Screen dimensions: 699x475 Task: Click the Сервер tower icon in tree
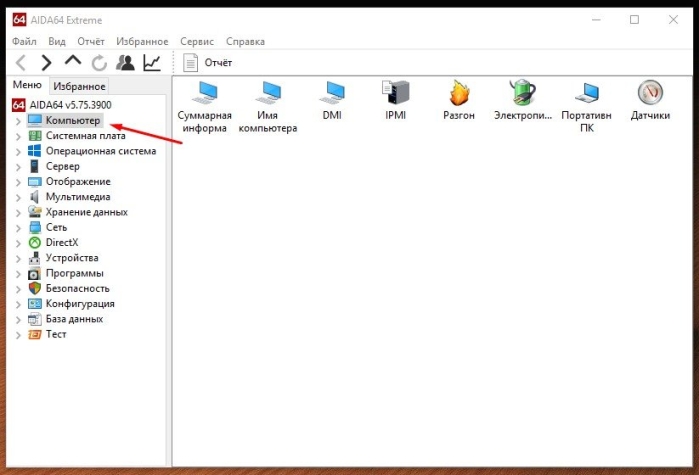pyautogui.click(x=34, y=166)
